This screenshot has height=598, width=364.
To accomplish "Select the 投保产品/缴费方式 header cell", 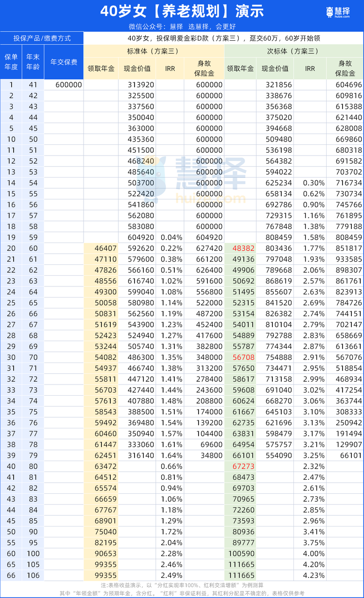I will coord(42,38).
